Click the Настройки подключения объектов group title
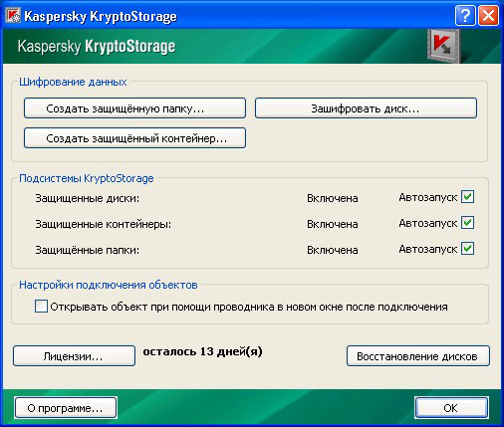 pyautogui.click(x=109, y=285)
